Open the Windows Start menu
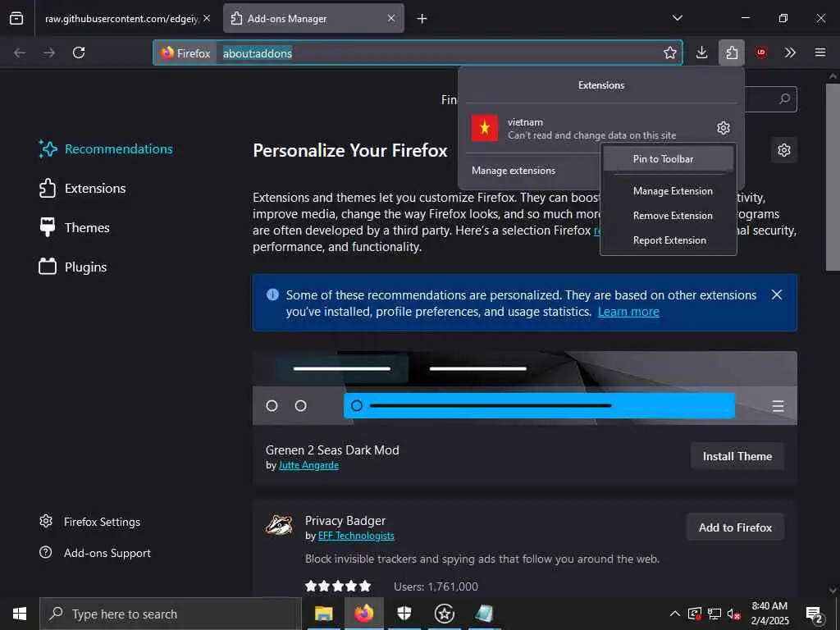840x630 pixels. pos(20,614)
